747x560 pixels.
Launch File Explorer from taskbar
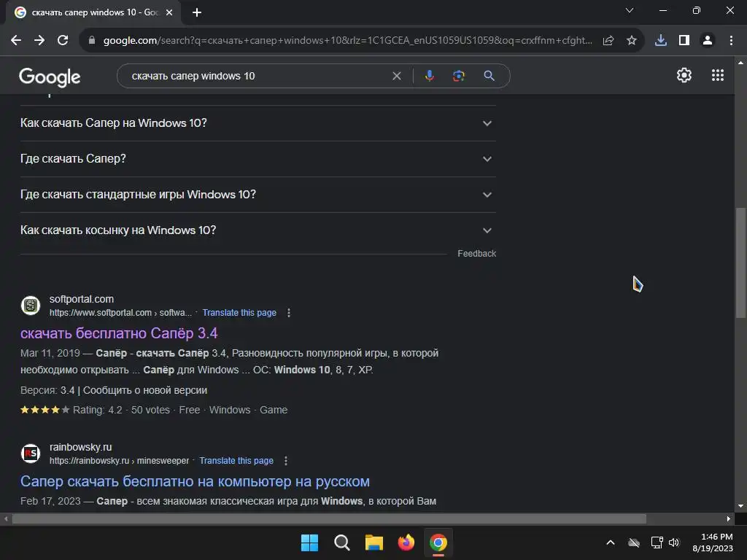pyautogui.click(x=374, y=542)
